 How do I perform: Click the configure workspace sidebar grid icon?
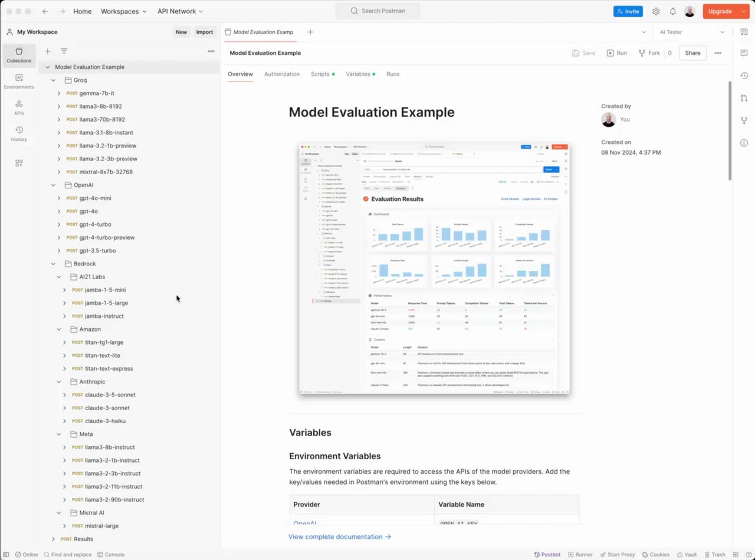[19, 163]
